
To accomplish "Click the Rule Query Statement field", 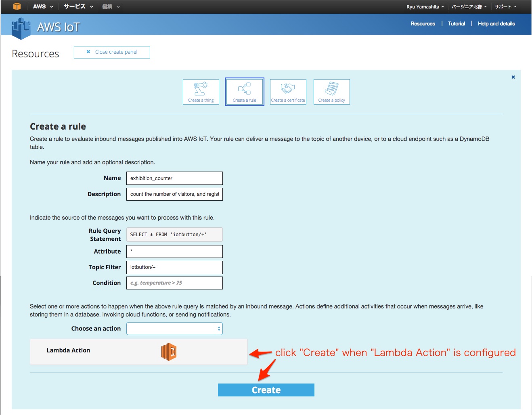I will (x=174, y=235).
